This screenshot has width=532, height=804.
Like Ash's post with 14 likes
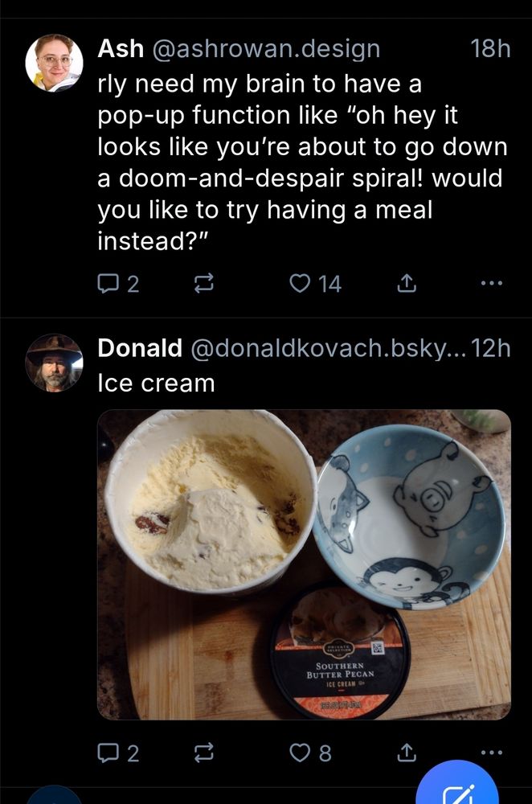click(x=300, y=284)
